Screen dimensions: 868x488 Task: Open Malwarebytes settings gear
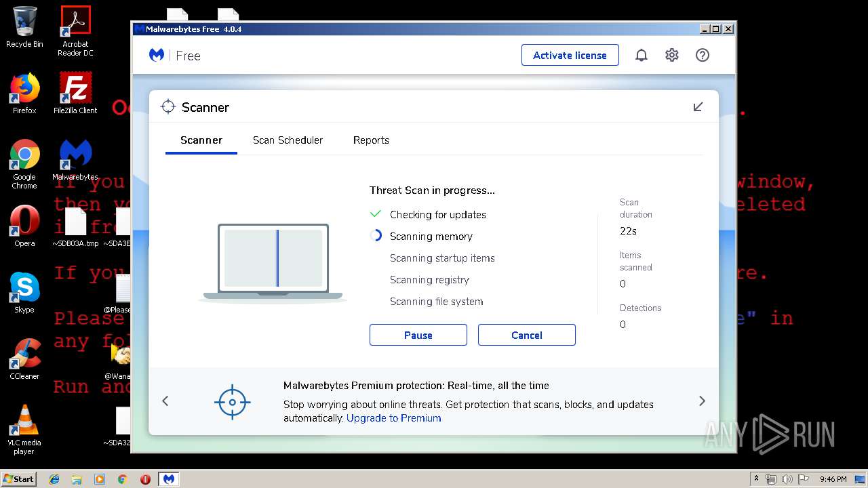point(672,56)
